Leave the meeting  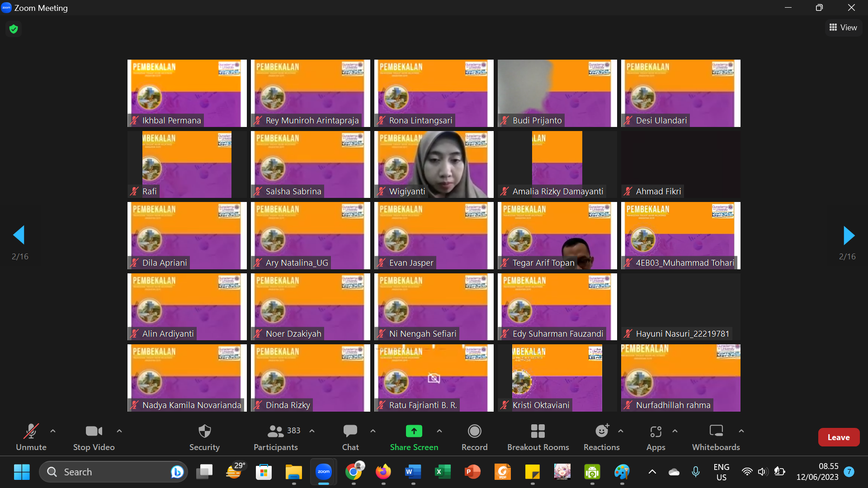(x=839, y=437)
